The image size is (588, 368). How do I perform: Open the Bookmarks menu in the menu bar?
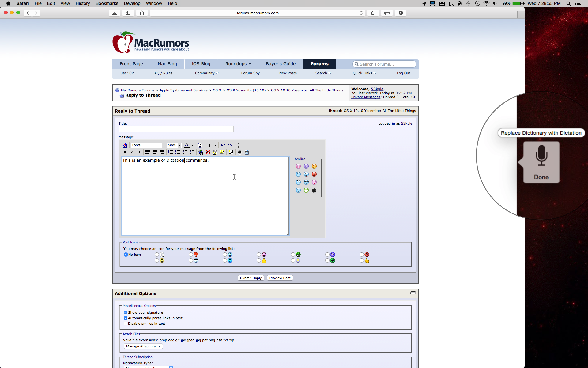[107, 3]
